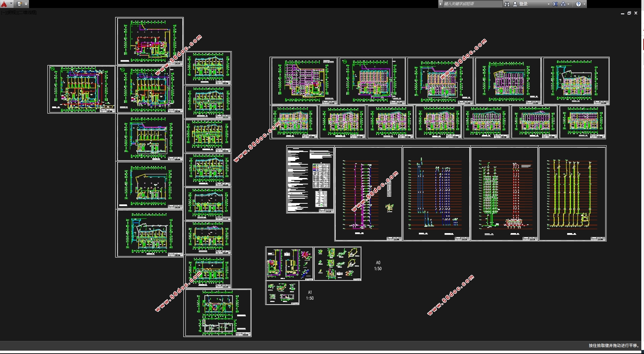
Task: Click the user account sign-in icon
Action: (x=515, y=4)
